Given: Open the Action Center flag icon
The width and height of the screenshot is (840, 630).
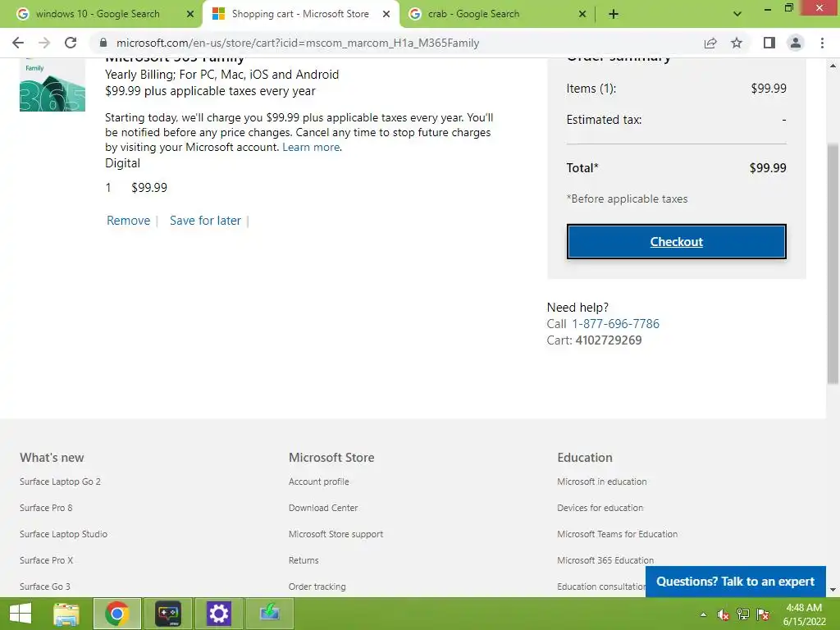Looking at the screenshot, I should pyautogui.click(x=763, y=614).
